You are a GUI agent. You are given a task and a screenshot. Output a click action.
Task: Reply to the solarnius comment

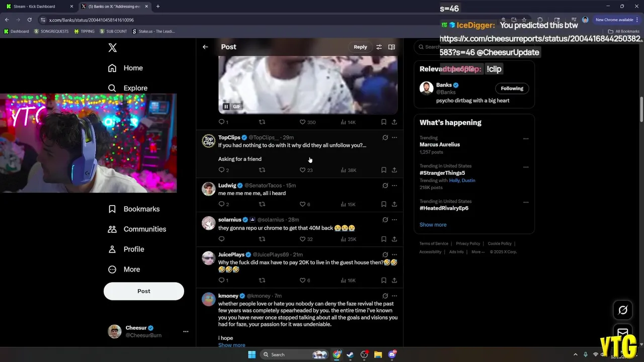coord(221,239)
